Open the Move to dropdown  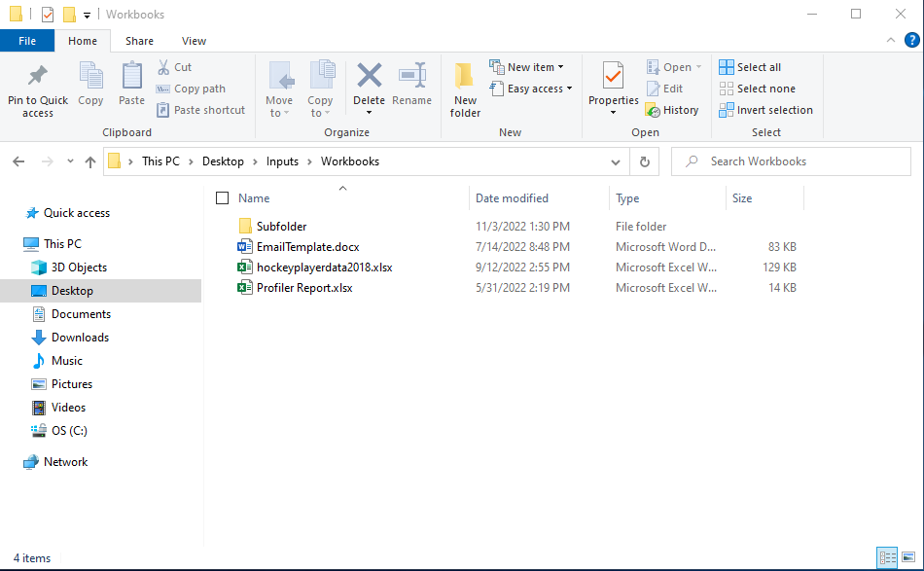tap(279, 89)
